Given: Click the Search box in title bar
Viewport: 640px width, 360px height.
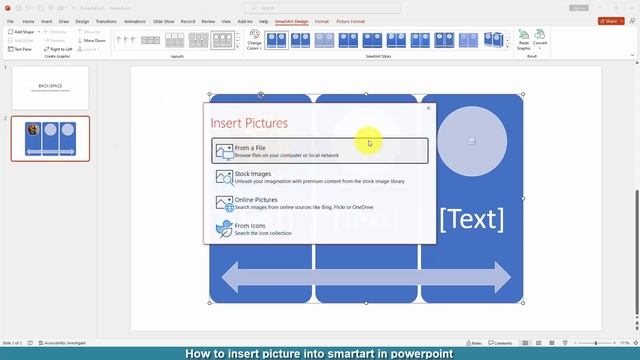Looking at the screenshot, I should tap(322, 8).
